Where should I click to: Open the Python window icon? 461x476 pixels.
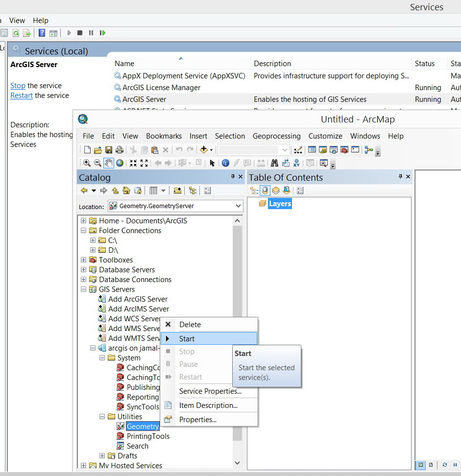355,150
